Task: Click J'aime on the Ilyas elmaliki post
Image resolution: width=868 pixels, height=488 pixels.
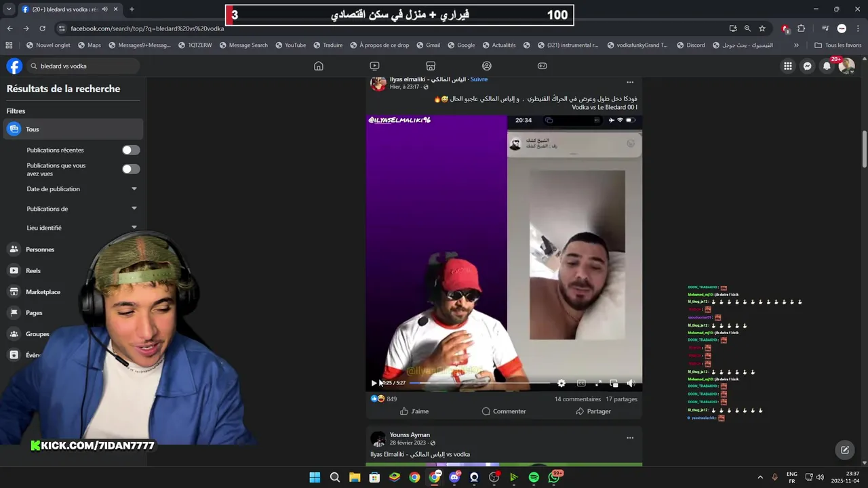Action: click(x=414, y=411)
